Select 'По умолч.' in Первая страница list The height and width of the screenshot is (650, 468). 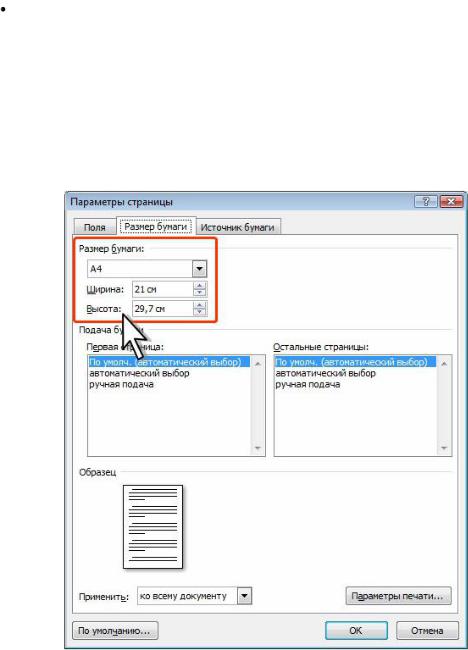[169, 362]
